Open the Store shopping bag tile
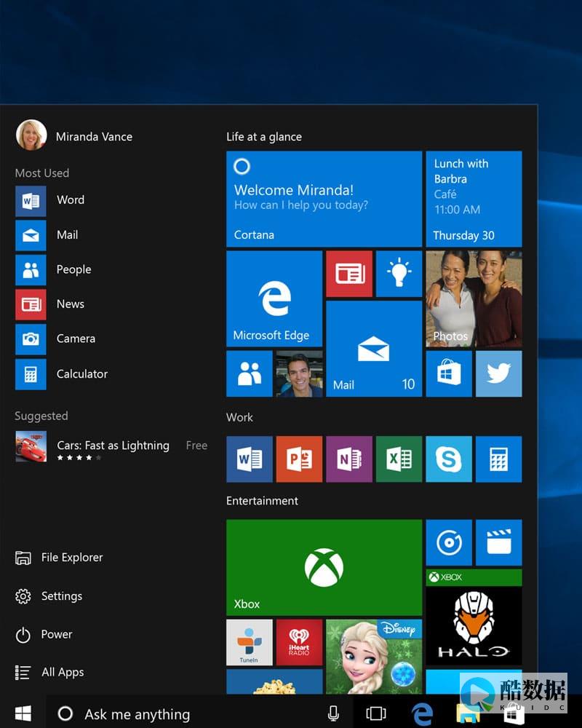The image size is (582, 728). (x=449, y=373)
